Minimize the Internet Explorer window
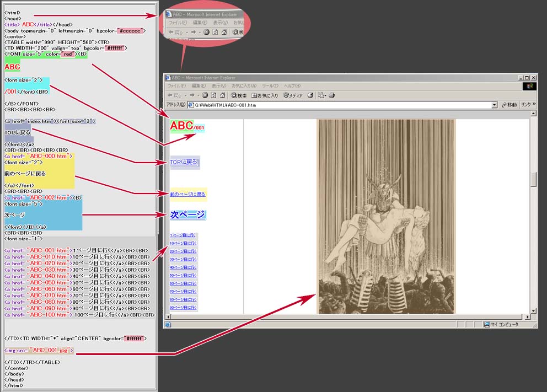Screen dimensions: 547x392 point(521,78)
